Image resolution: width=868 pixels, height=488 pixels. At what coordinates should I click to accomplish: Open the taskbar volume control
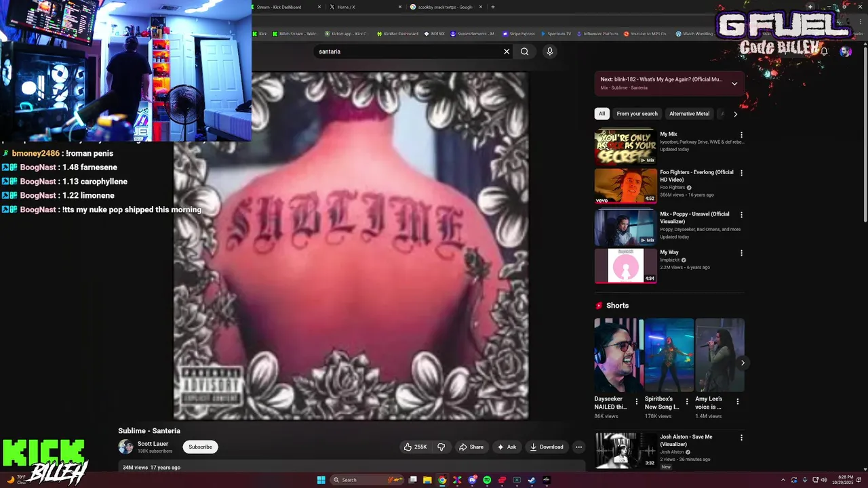(824, 480)
